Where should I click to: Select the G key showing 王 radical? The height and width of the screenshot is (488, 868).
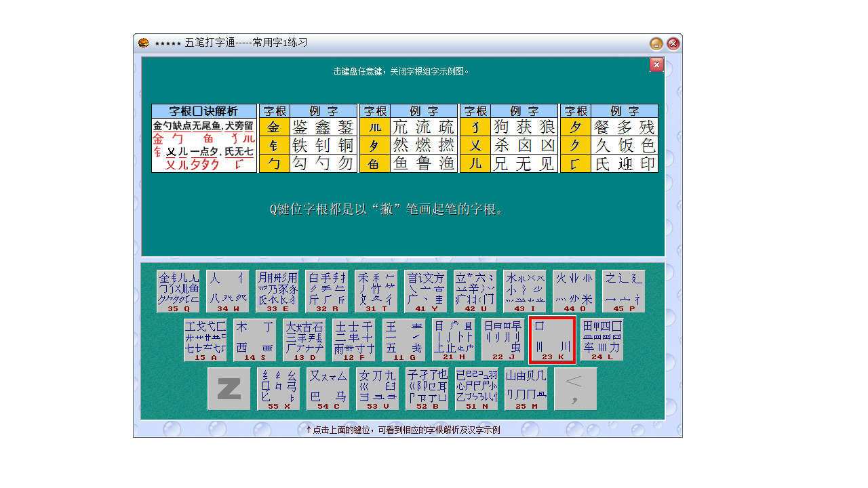pos(403,339)
